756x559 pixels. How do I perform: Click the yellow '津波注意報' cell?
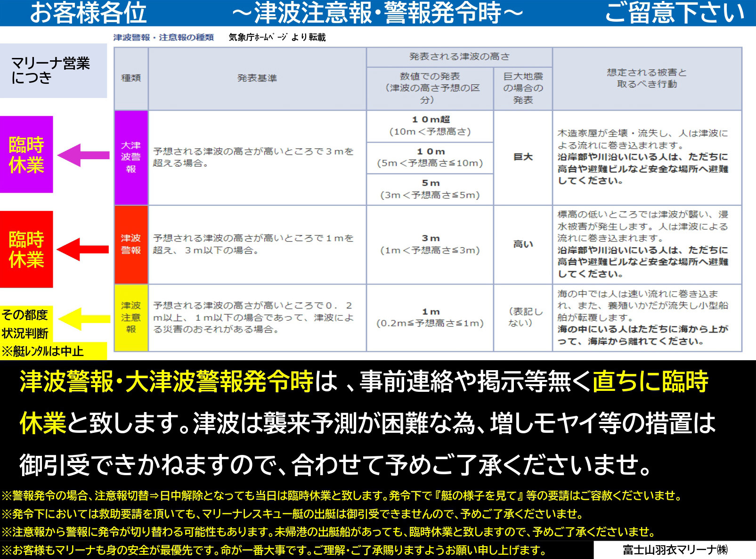point(131,317)
